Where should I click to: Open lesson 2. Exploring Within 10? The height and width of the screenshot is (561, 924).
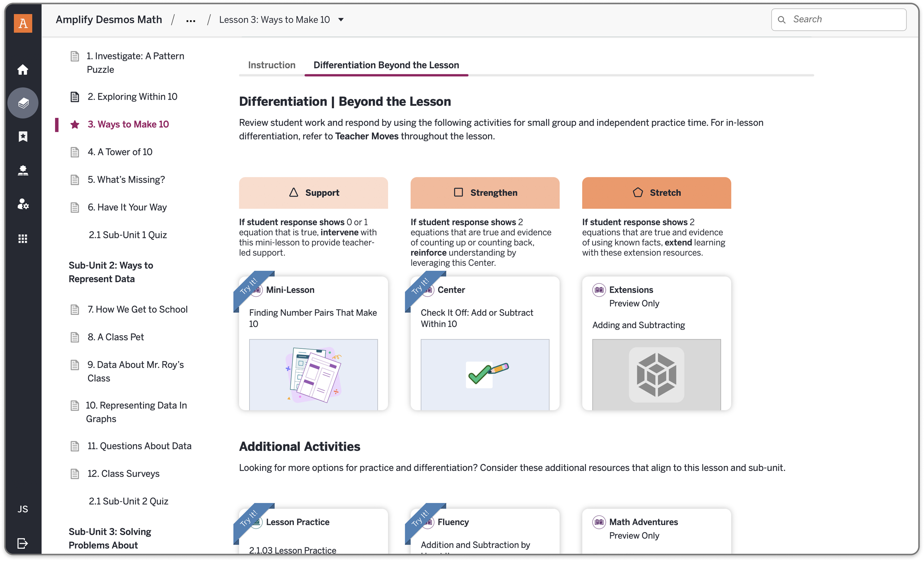pos(132,96)
